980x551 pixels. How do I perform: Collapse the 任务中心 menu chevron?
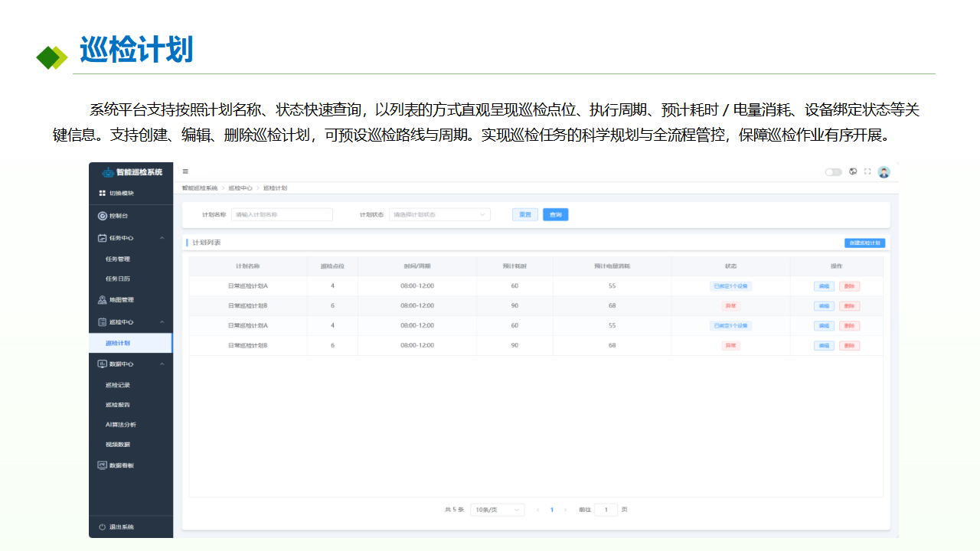[162, 238]
